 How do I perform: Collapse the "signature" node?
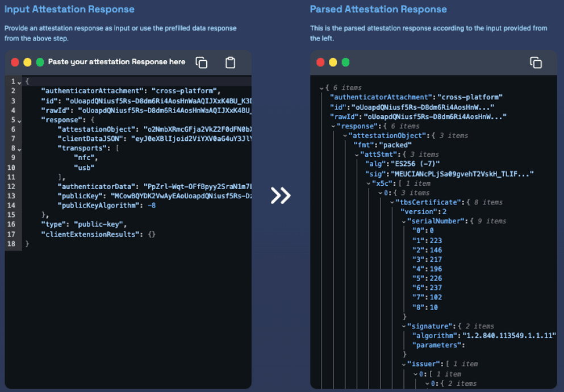(x=404, y=326)
